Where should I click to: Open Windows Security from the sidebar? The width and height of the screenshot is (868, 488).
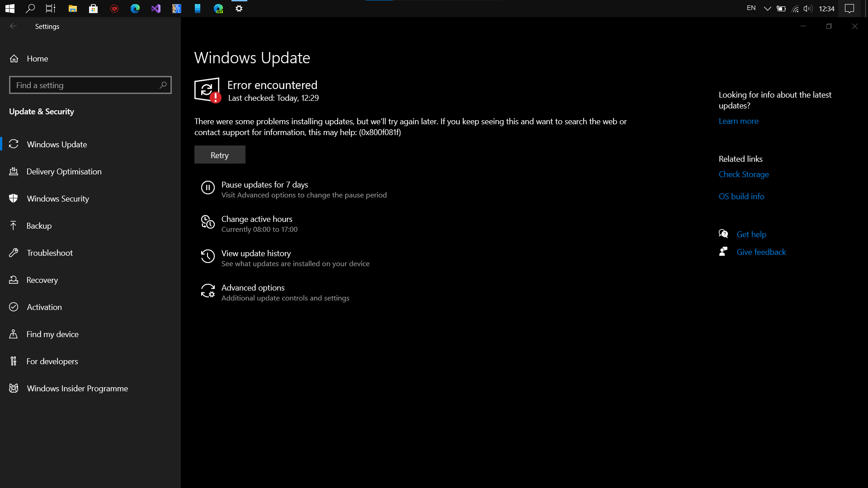click(x=57, y=198)
